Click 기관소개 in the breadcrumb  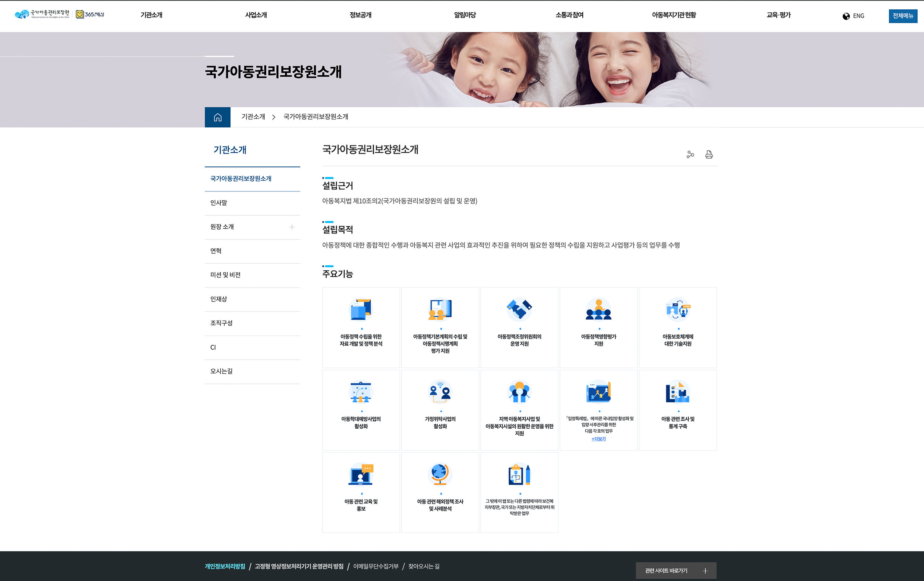pyautogui.click(x=253, y=117)
